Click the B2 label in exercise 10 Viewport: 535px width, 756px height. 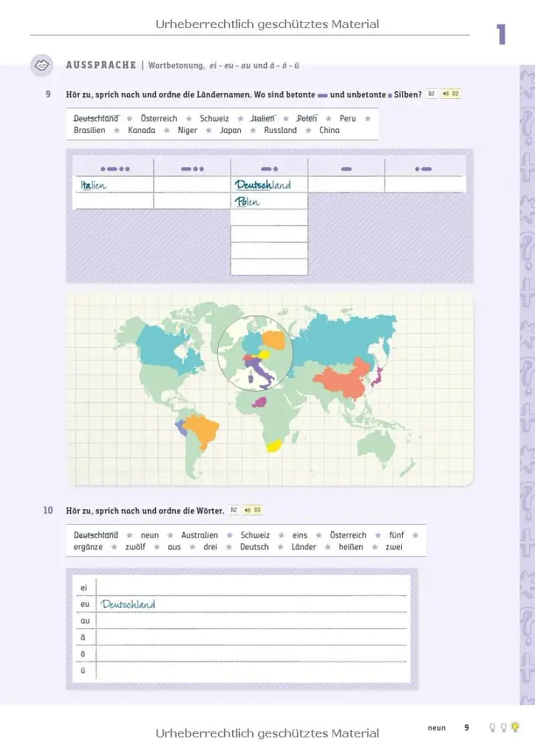(x=234, y=510)
